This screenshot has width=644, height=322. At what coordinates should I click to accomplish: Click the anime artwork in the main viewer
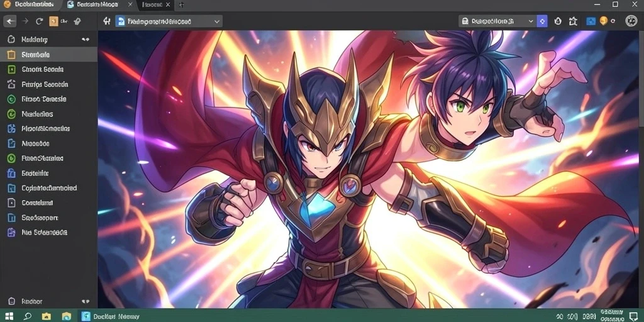pos(370,169)
